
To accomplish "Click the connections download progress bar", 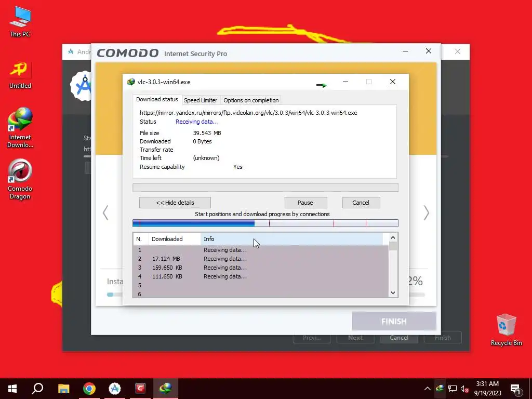I will click(x=265, y=223).
